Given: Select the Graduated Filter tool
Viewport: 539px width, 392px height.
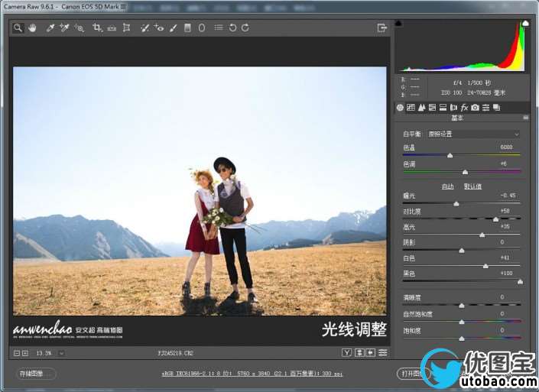Looking at the screenshot, I should pos(187,28).
